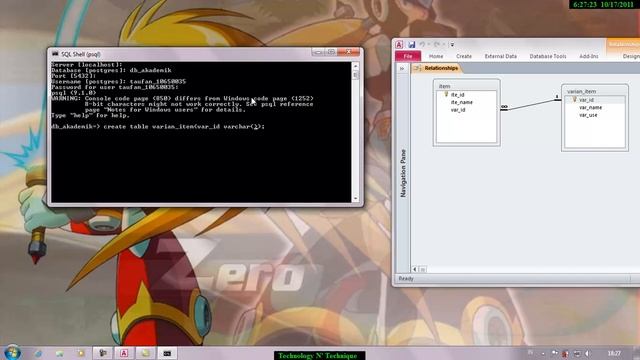Viewport: 640px width, 360px height.
Task: Open the Add-Ins ribbon tab
Action: point(589,56)
